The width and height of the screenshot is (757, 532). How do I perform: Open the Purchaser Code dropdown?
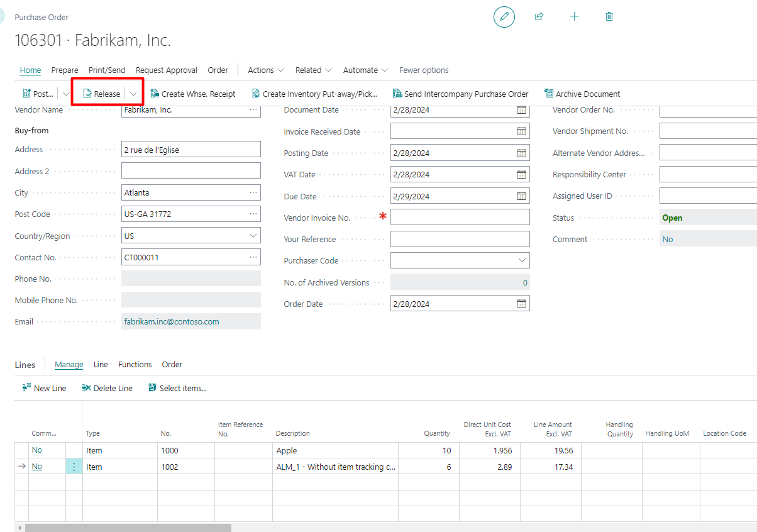point(522,260)
